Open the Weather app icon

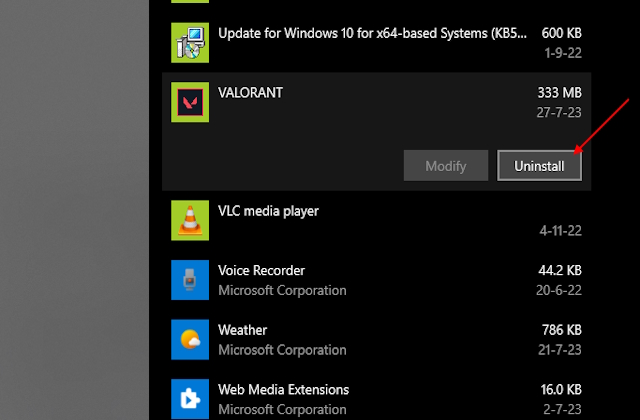[190, 340]
